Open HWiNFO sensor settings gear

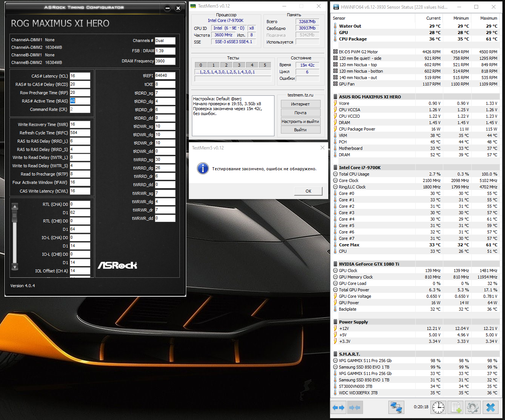pyautogui.click(x=473, y=408)
